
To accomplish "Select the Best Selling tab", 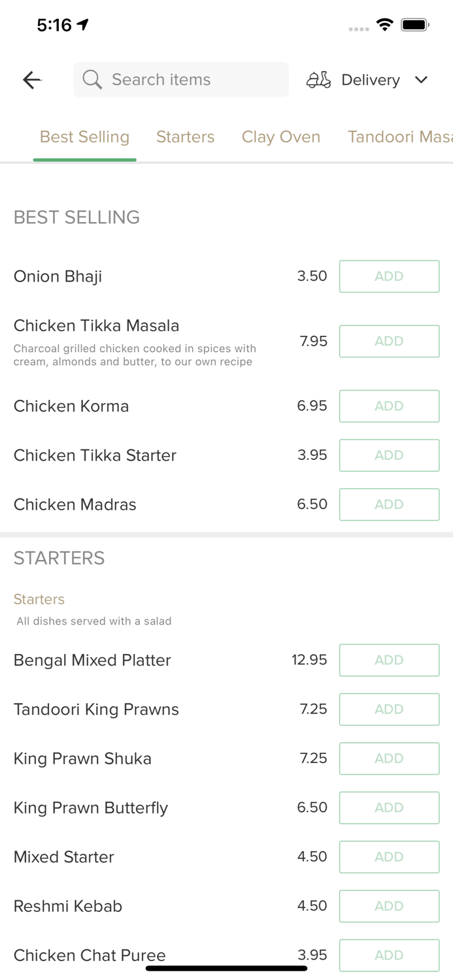I will coord(84,137).
